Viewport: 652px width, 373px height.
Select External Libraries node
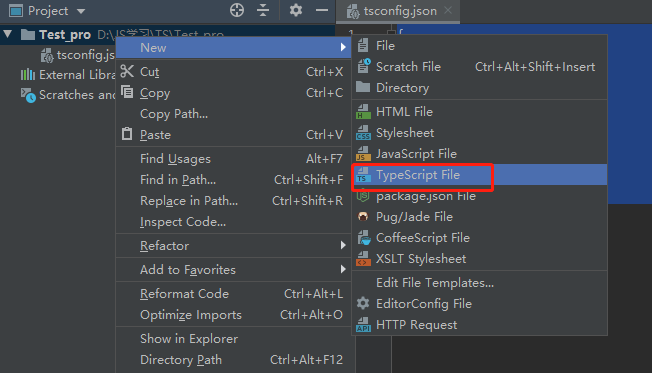coord(77,75)
